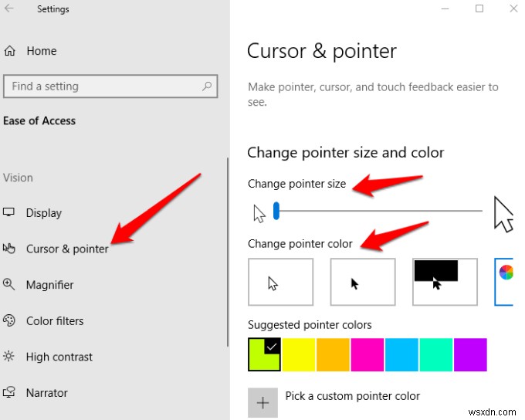Image resolution: width=525 pixels, height=420 pixels.
Task: Select the lime green suggested color
Action: click(x=265, y=354)
